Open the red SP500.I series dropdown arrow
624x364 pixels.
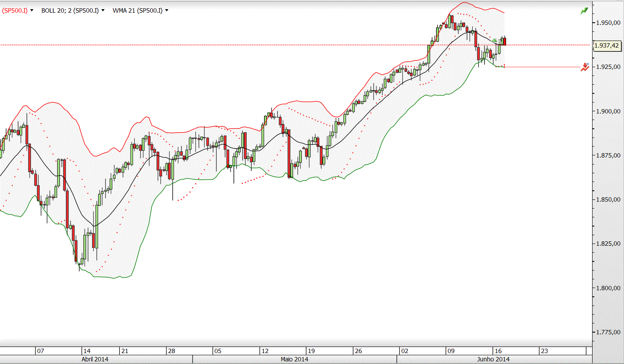tap(32, 10)
